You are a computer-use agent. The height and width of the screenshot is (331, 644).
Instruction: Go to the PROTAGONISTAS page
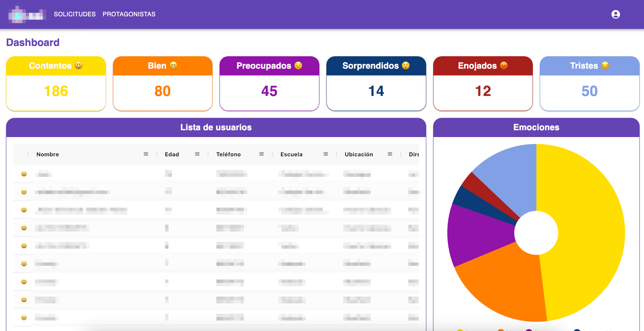pos(129,14)
